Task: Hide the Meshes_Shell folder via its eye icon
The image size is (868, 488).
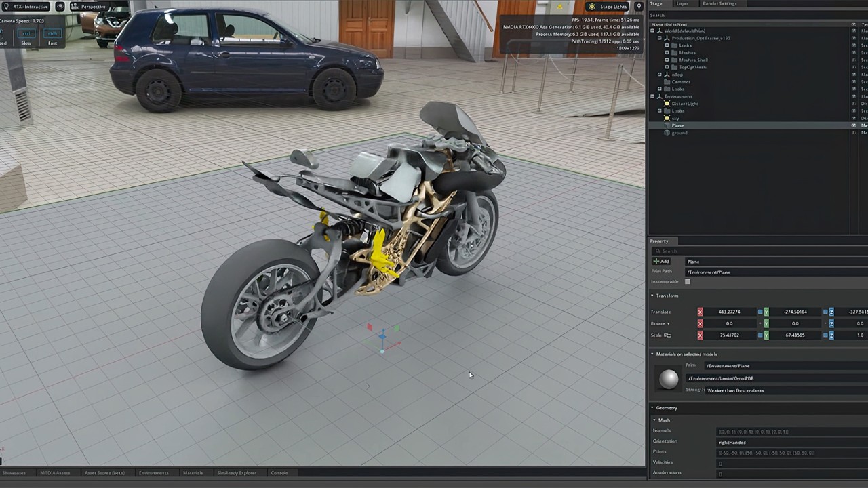Action: [x=853, y=60]
